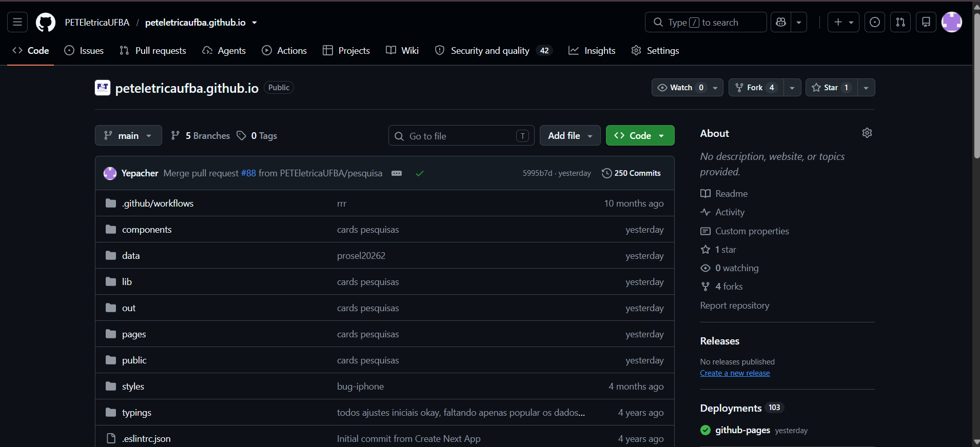Expand the Add file dropdown
The image size is (980, 447).
click(x=570, y=135)
